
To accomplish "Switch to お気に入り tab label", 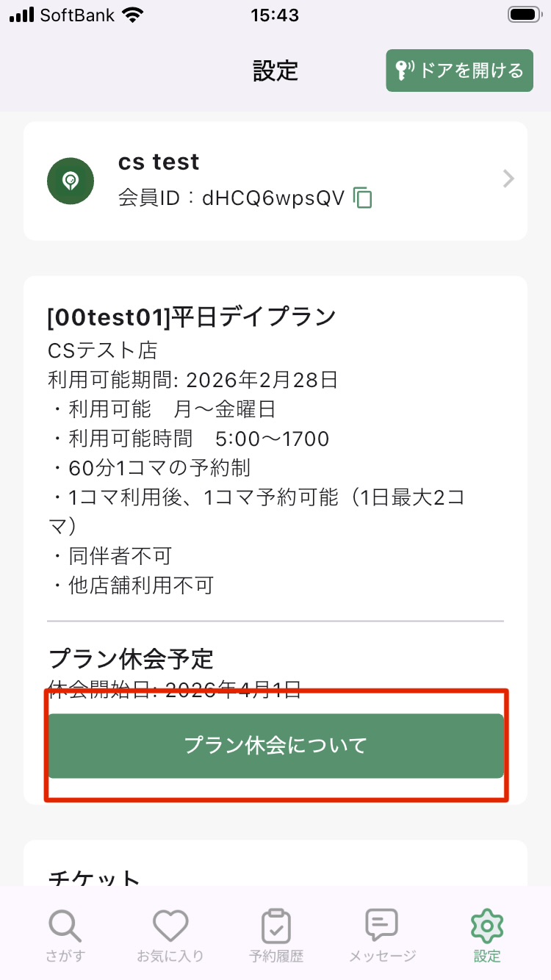I will tap(170, 956).
